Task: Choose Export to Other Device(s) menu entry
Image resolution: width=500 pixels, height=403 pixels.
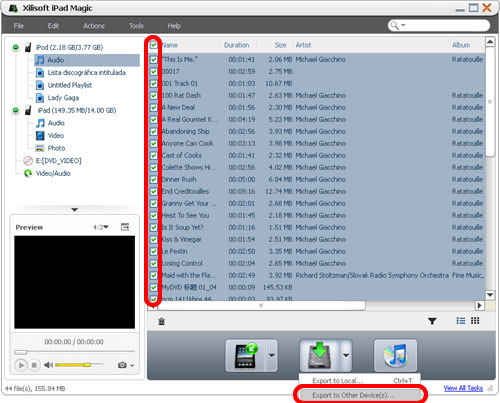Action: click(360, 395)
